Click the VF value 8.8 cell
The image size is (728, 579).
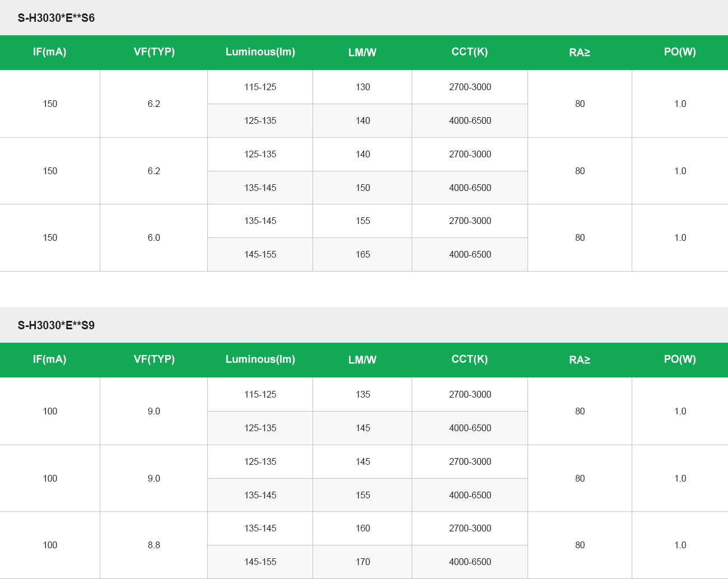point(154,545)
